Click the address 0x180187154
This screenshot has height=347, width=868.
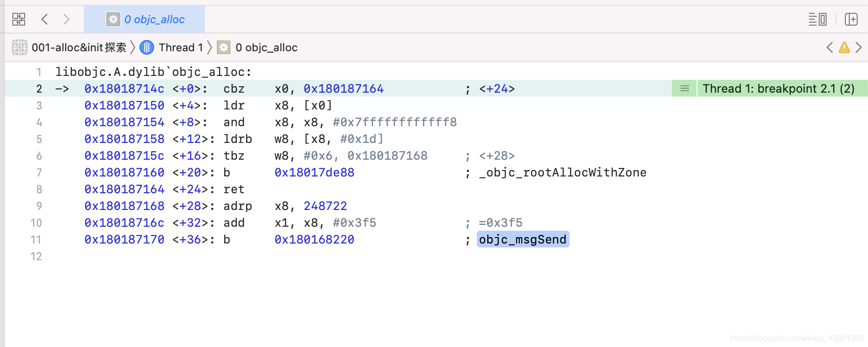pyautogui.click(x=124, y=122)
